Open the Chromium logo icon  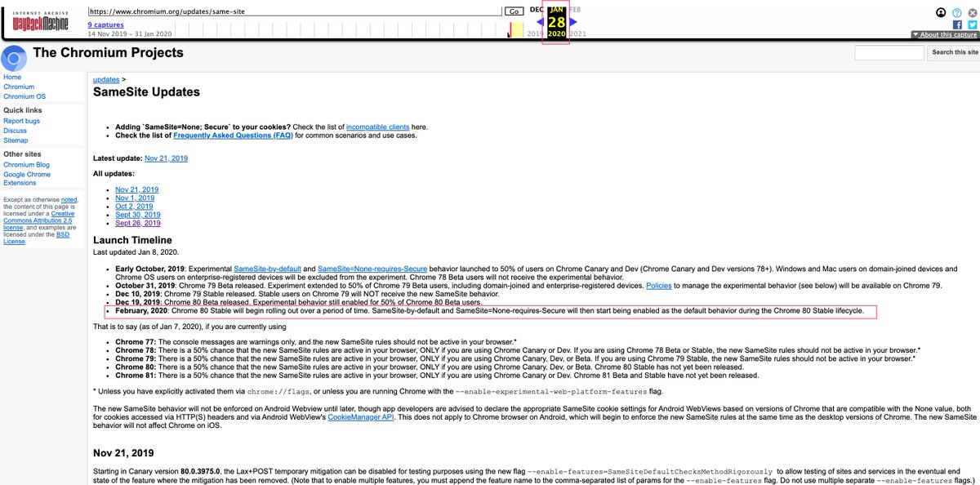click(14, 59)
